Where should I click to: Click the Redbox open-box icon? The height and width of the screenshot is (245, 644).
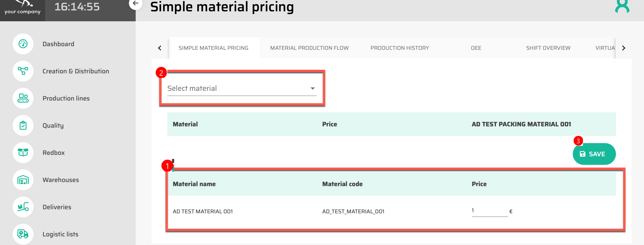pyautogui.click(x=23, y=152)
